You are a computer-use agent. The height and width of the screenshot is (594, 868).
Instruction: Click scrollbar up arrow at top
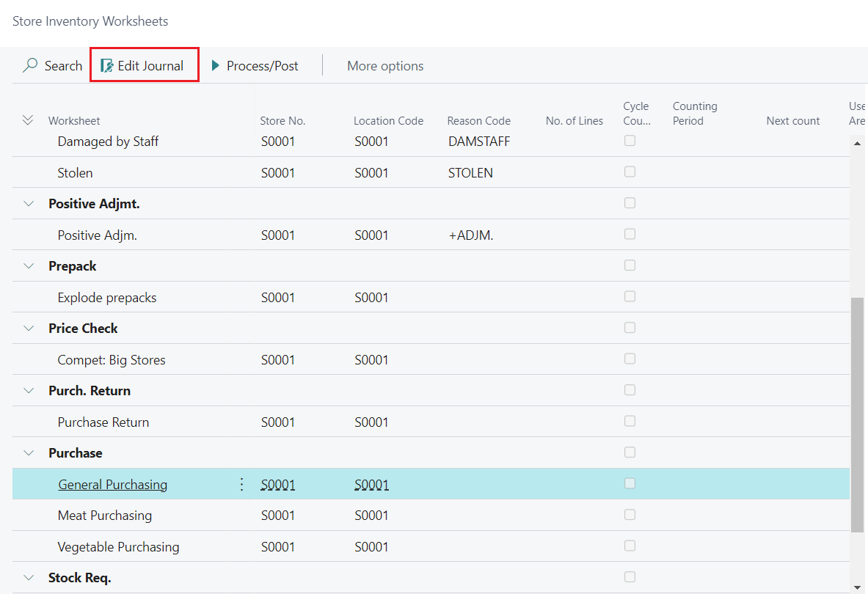tap(858, 143)
